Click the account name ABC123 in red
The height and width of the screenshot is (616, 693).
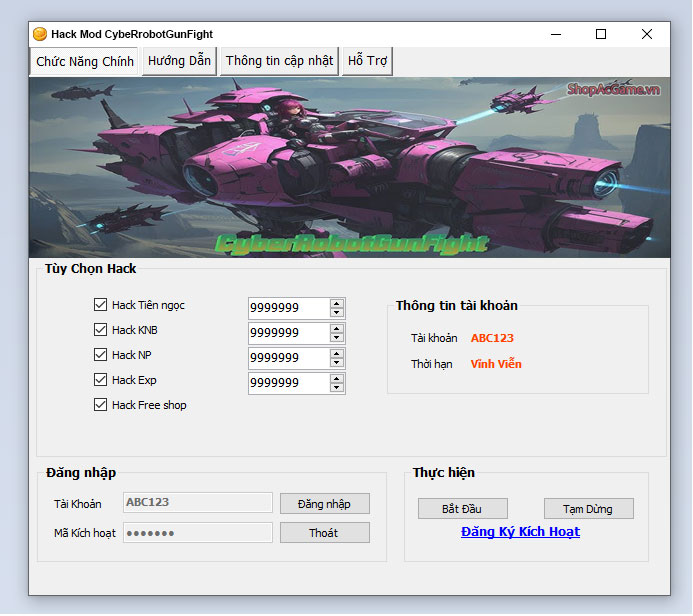tap(492, 338)
